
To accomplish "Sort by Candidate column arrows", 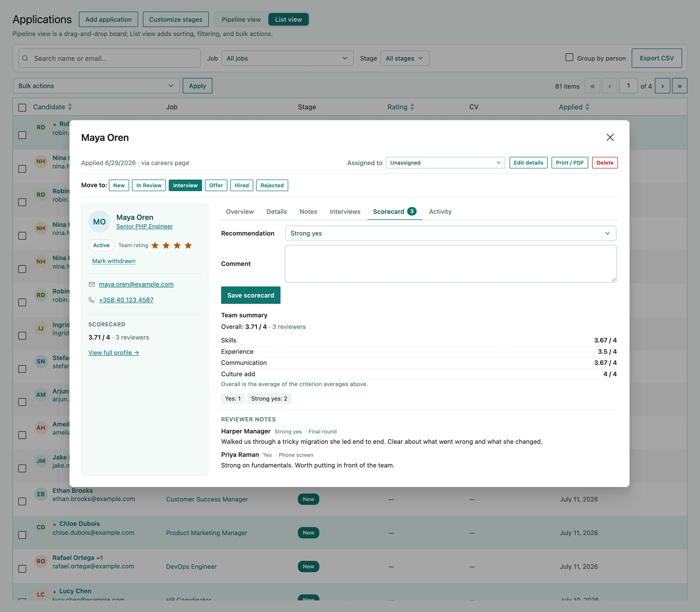I will click(70, 107).
